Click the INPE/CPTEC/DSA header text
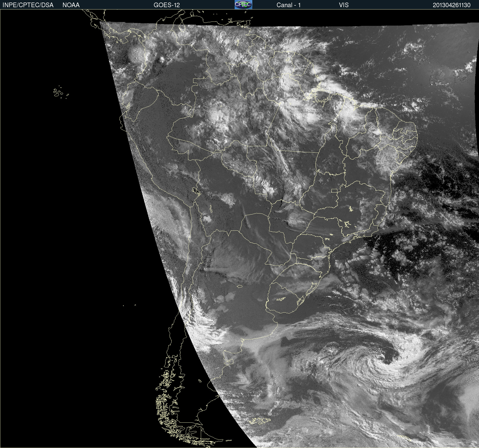Image resolution: width=479 pixels, height=448 pixels. [28, 5]
